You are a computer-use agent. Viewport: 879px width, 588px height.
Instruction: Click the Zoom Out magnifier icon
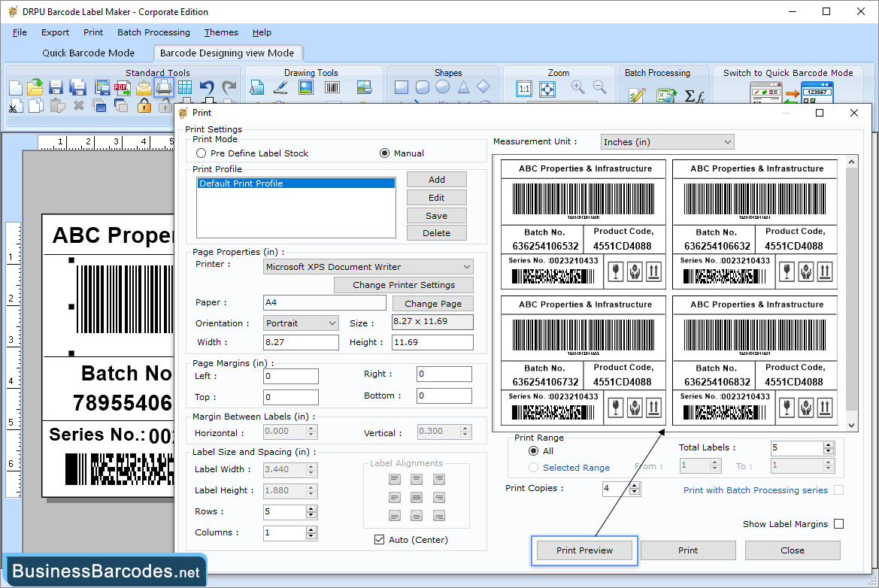600,87
